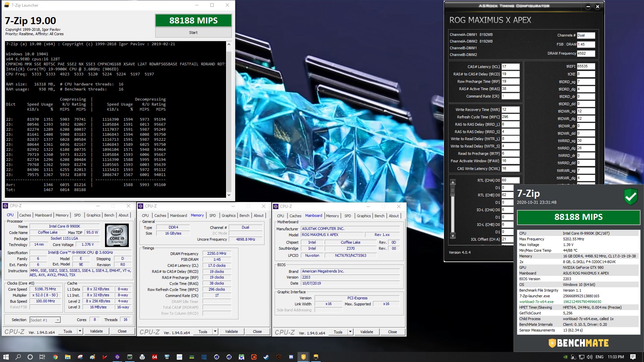This screenshot has width=644, height=362.
Task: Click ASRock Timing scroll up arrow
Action: [453, 182]
